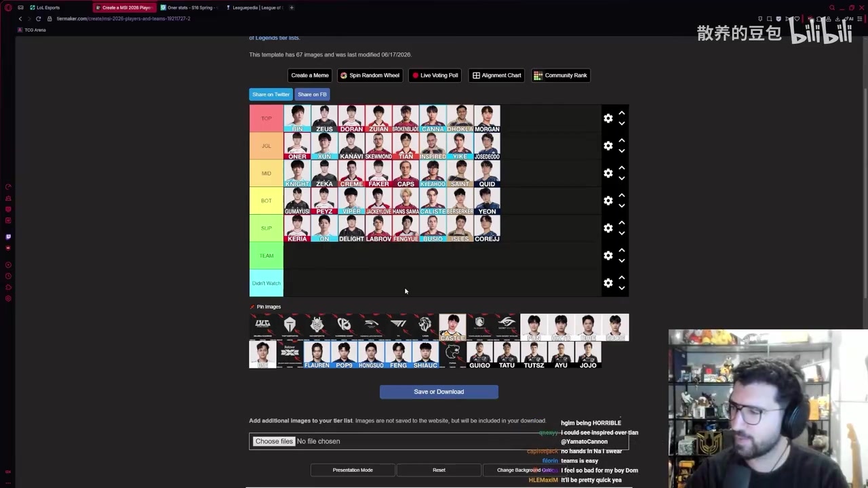Move Didn't Watch row up with chevron

622,278
